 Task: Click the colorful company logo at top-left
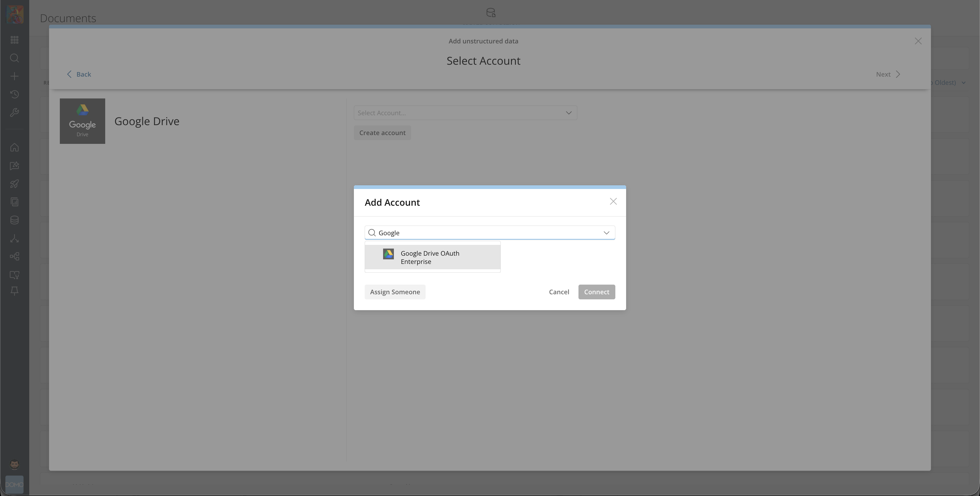pyautogui.click(x=15, y=14)
